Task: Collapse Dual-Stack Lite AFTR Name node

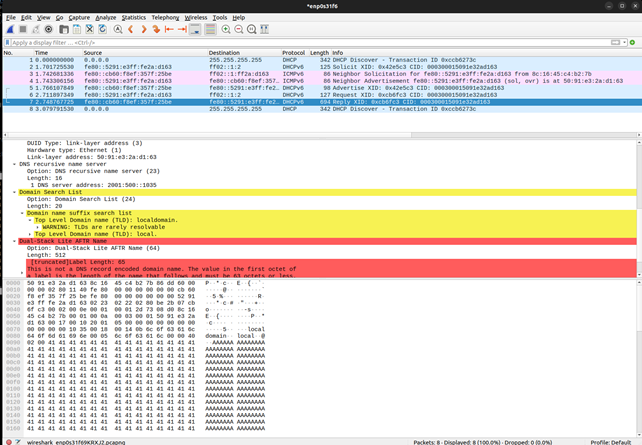Action: (x=15, y=241)
